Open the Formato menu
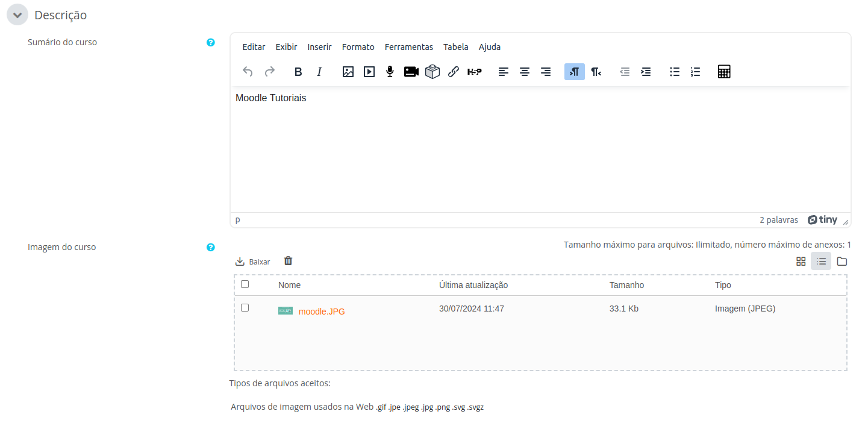 click(x=358, y=47)
